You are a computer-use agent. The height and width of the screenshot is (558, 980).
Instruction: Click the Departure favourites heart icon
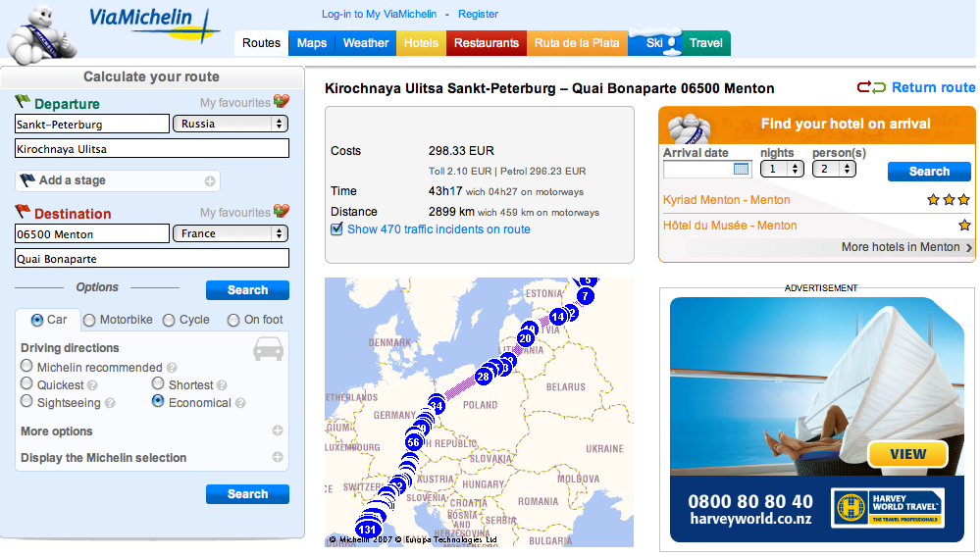click(282, 102)
